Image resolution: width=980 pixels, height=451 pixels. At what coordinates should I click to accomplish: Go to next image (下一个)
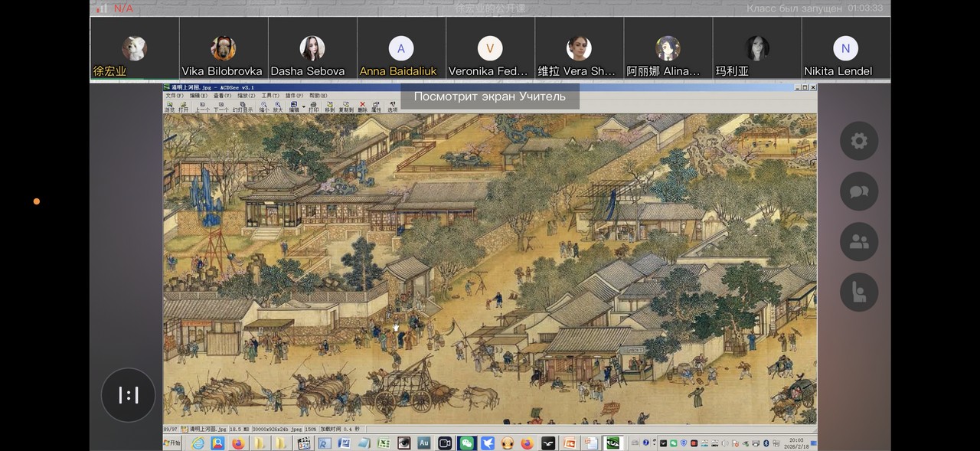pyautogui.click(x=220, y=106)
